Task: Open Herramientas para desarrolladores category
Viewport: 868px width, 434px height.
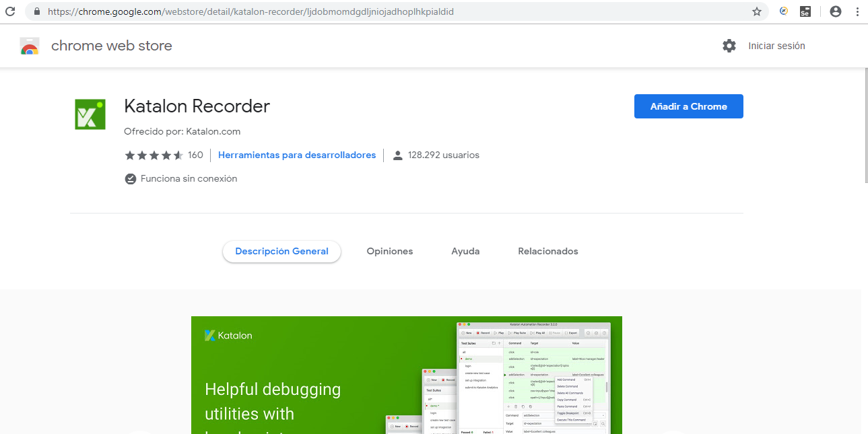Action: click(297, 155)
